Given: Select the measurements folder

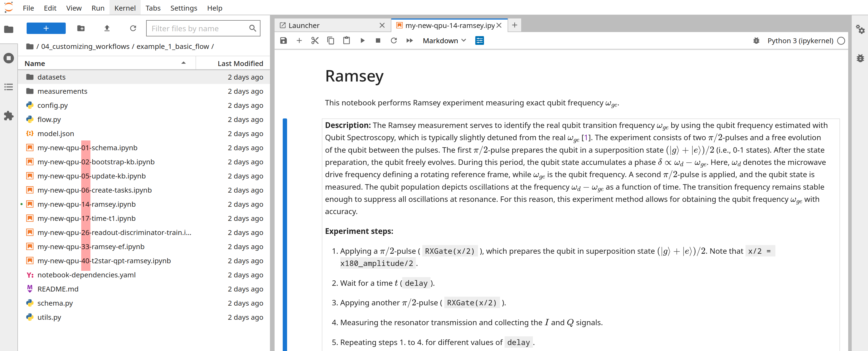Looking at the screenshot, I should click(x=144, y=91).
